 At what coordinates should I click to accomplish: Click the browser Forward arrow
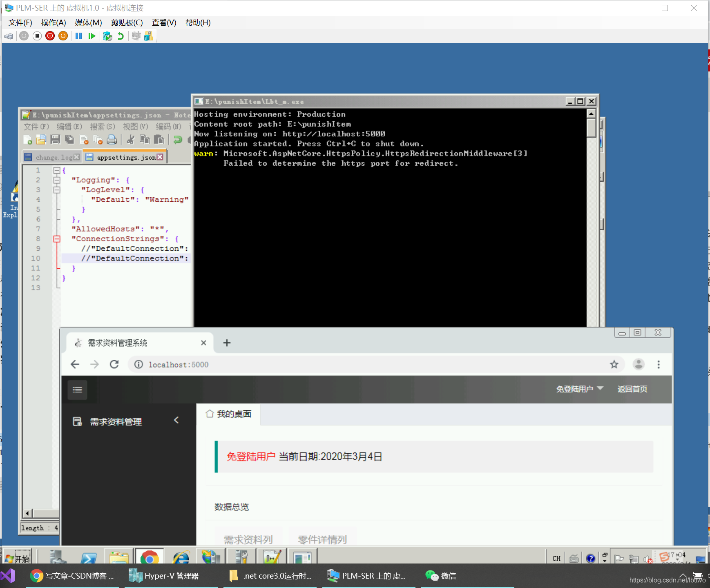pos(94,364)
